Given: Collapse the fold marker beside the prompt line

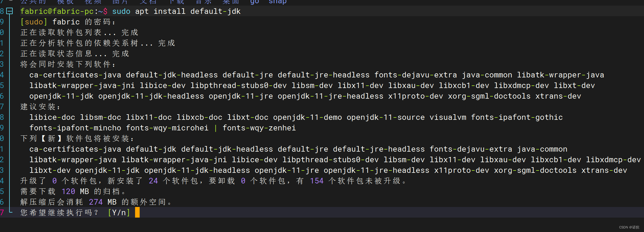Looking at the screenshot, I should point(10,11).
